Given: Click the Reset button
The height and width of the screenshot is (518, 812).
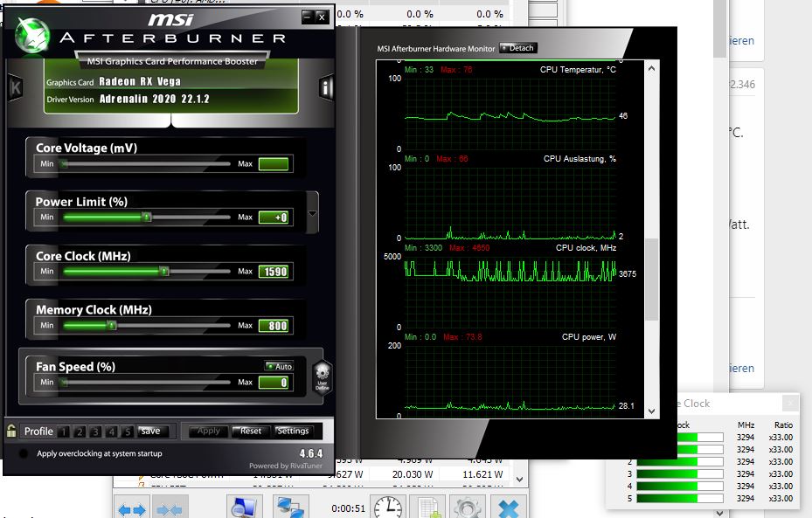Looking at the screenshot, I should [250, 431].
